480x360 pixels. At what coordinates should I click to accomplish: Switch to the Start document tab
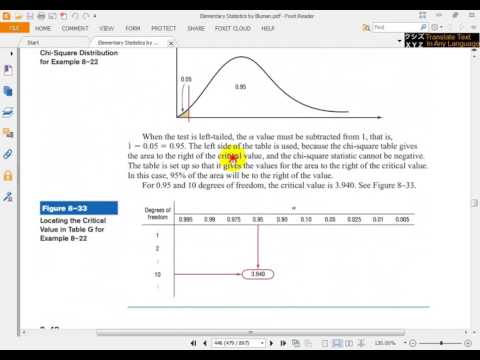coord(33,43)
